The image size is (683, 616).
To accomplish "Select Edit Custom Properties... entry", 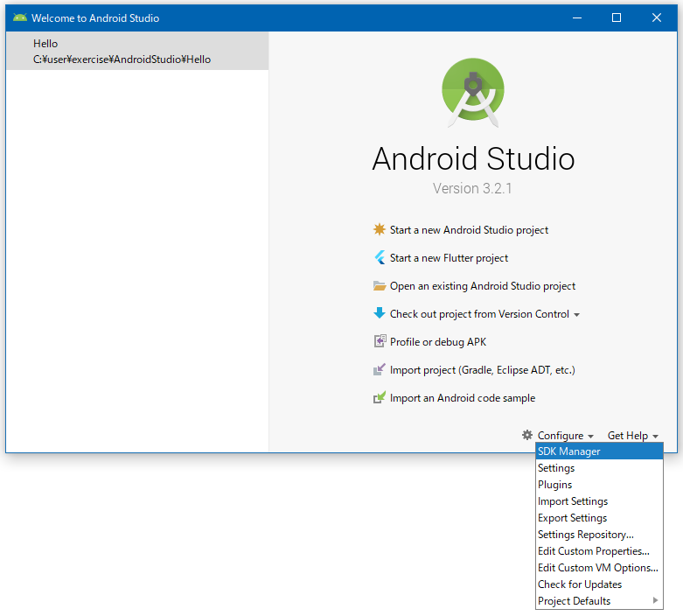I will (599, 550).
